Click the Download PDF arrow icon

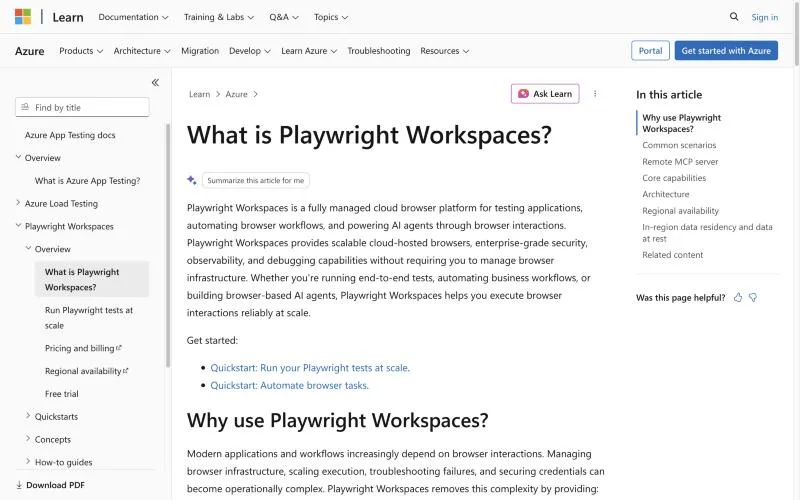19,485
